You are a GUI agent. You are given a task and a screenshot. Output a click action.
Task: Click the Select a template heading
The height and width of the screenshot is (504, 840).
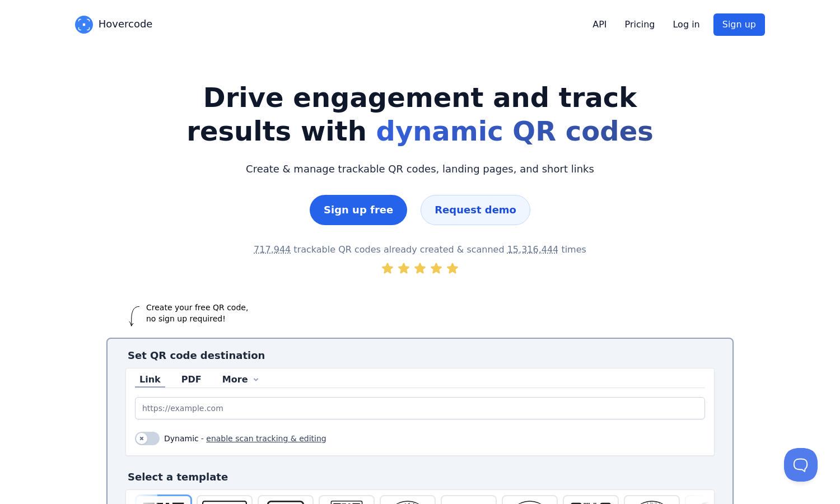pos(178,477)
